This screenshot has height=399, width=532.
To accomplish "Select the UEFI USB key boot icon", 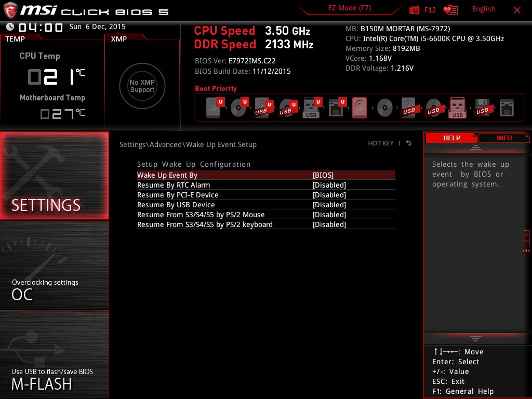I will point(312,108).
